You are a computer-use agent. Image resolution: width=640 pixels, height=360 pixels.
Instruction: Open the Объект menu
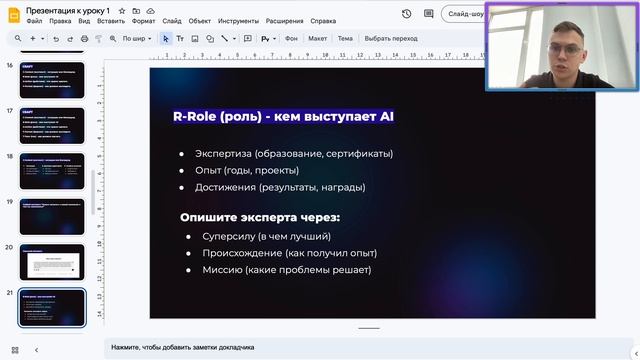200,21
